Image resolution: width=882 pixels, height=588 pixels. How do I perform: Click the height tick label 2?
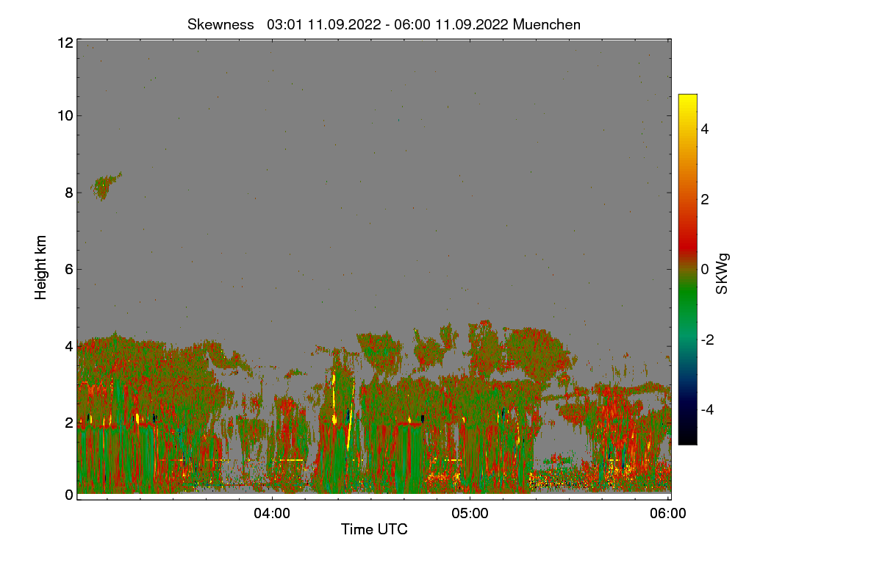(x=68, y=422)
